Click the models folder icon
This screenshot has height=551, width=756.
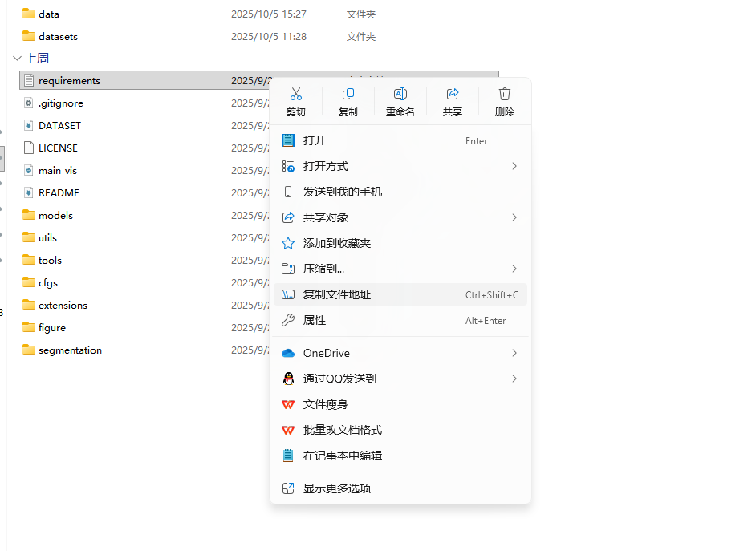pyautogui.click(x=29, y=215)
